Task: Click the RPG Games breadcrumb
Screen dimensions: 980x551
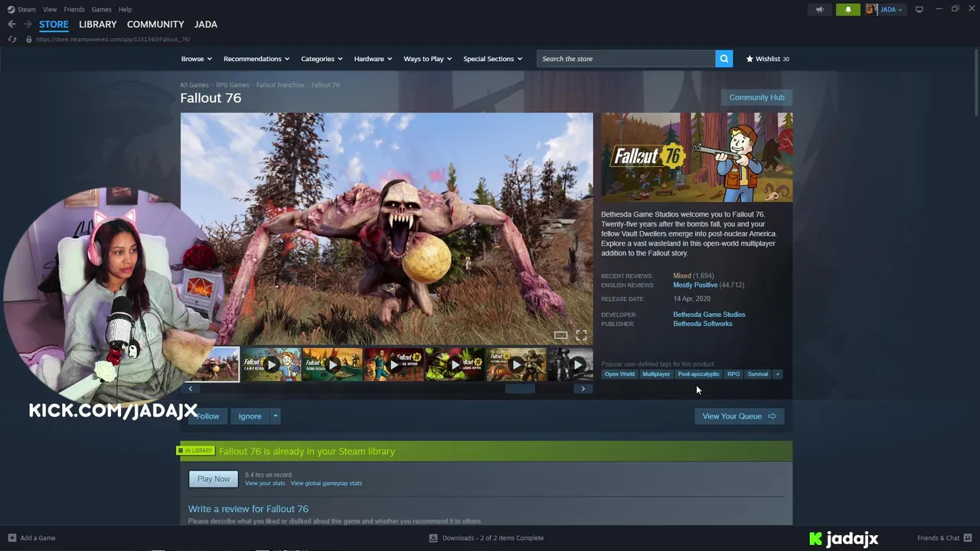Action: (232, 85)
